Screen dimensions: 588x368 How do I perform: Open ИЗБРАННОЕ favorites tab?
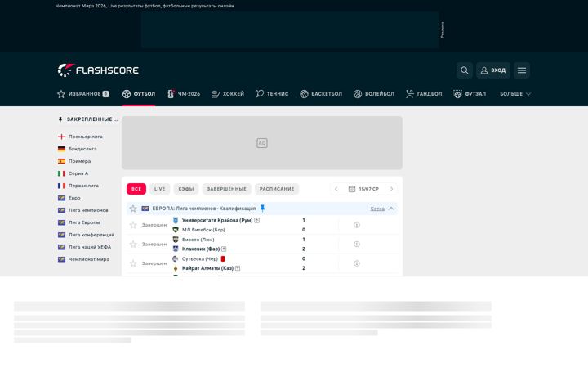[x=82, y=94]
